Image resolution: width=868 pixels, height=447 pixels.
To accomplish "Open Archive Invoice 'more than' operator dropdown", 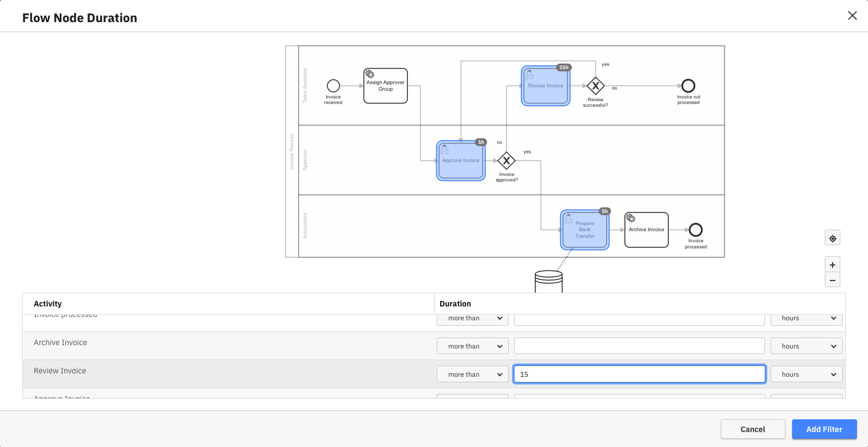I will tap(473, 346).
